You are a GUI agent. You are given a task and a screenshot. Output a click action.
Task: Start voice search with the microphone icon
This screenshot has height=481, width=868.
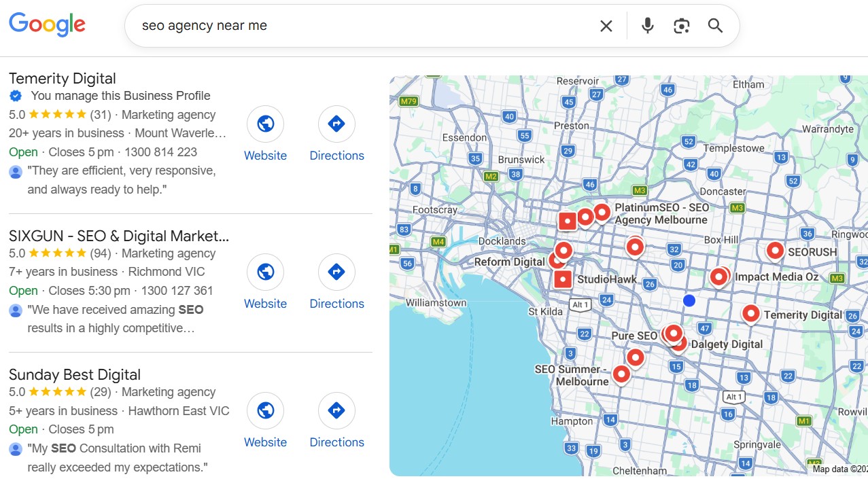(647, 26)
